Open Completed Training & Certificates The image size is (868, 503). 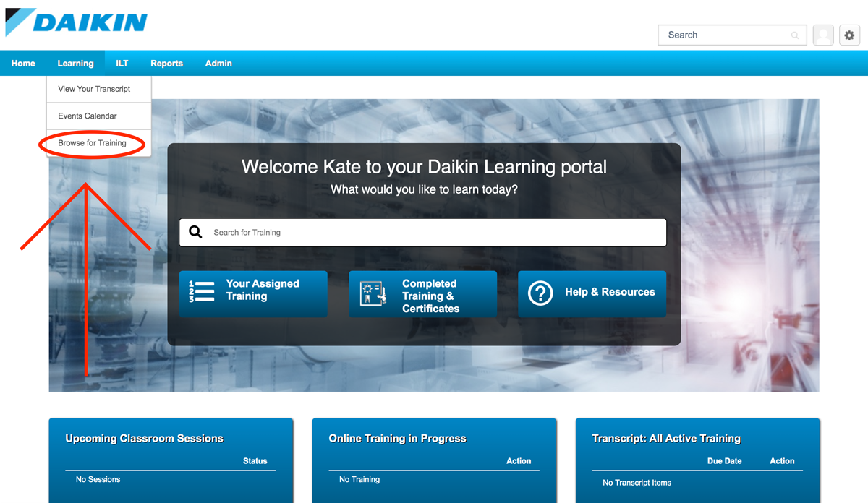422,294
